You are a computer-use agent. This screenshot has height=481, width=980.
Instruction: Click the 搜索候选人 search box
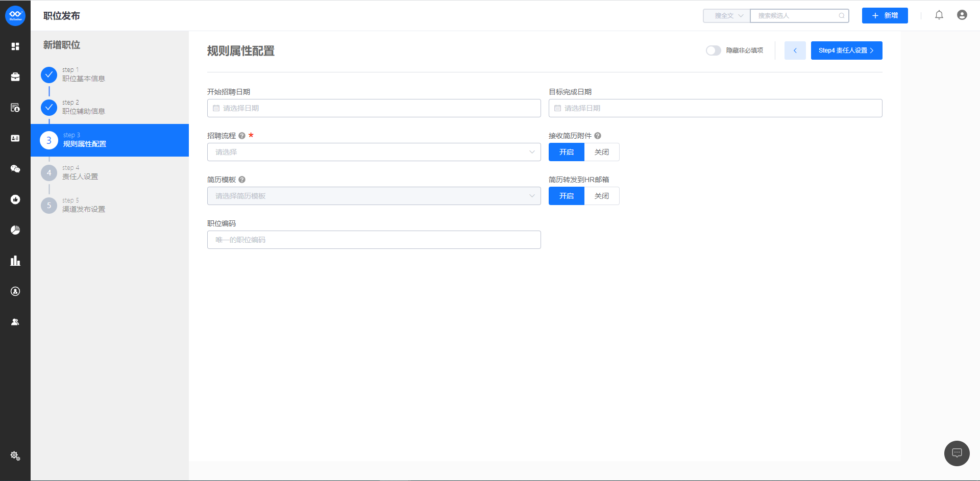point(799,16)
